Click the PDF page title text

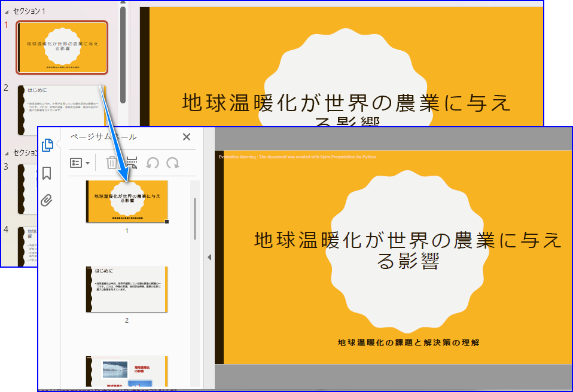tap(408, 250)
